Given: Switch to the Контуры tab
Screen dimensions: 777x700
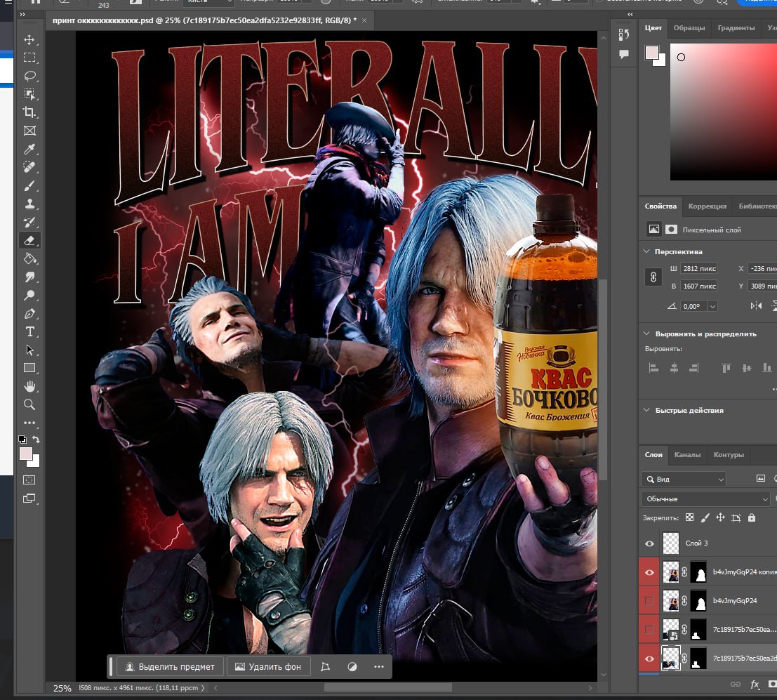Looking at the screenshot, I should point(729,454).
